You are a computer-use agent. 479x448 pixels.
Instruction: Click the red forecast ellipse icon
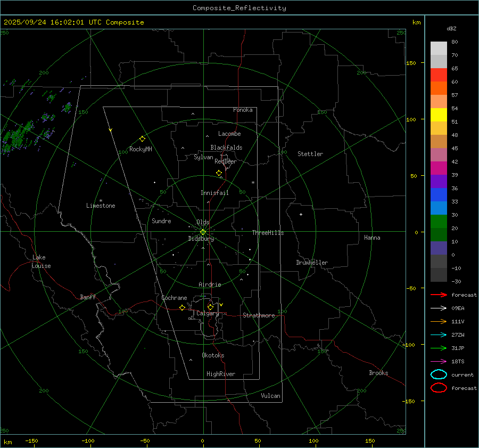pos(439,388)
